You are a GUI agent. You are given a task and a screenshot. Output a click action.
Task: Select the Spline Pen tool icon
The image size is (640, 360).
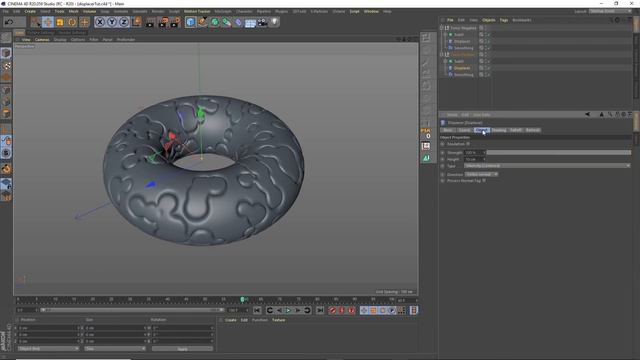(x=202, y=22)
